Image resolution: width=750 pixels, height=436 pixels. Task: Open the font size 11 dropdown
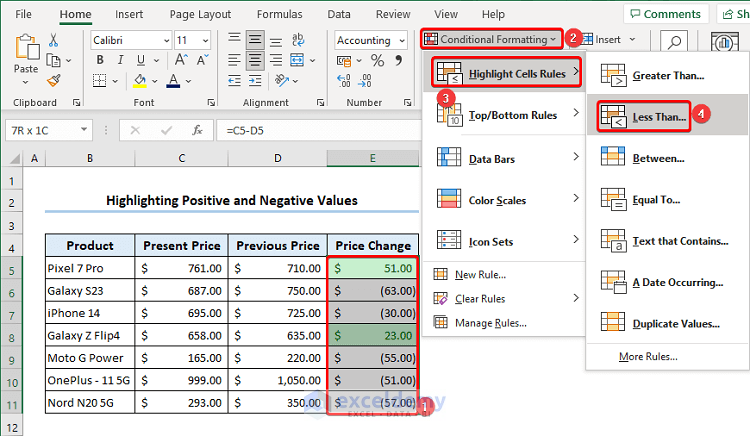pos(206,41)
